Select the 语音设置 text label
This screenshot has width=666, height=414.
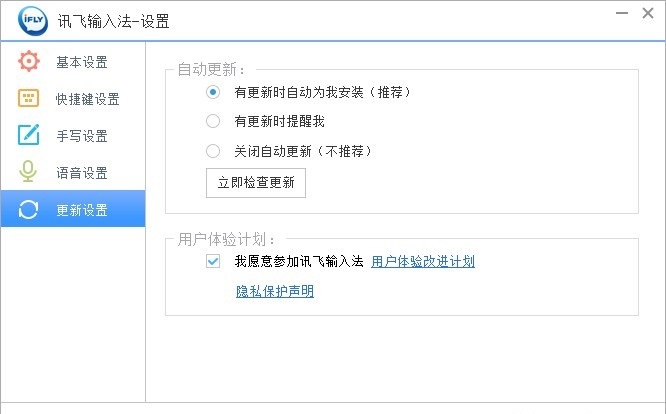tap(82, 173)
